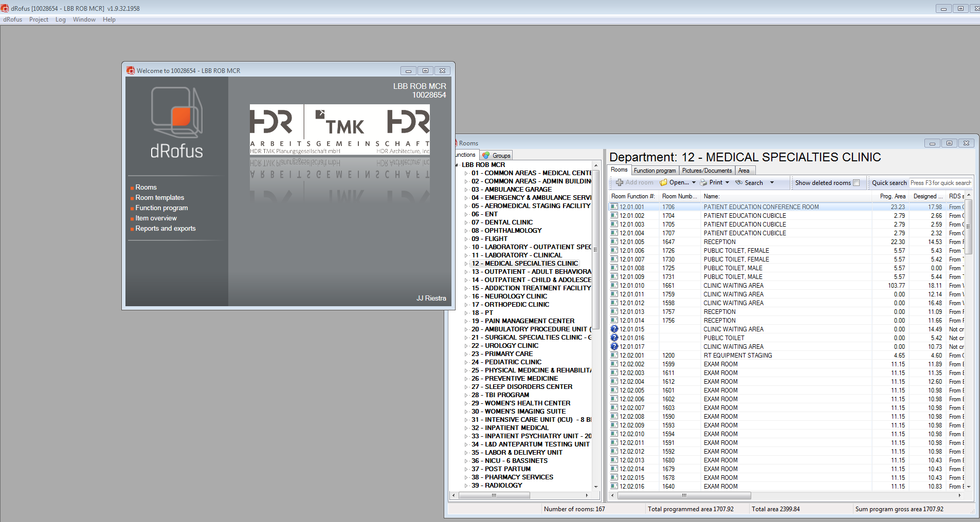
Task: Click the Print printer icon
Action: (x=703, y=182)
